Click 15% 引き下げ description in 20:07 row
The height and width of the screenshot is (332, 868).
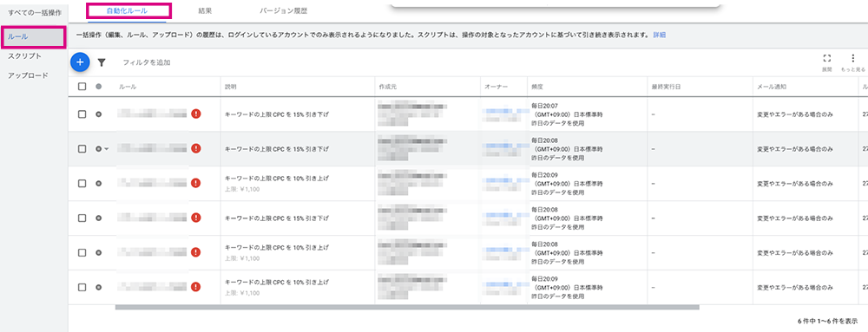point(276,114)
